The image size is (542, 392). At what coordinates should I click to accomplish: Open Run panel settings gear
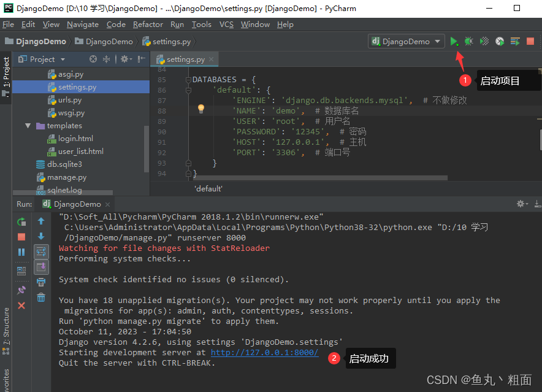tap(522, 204)
